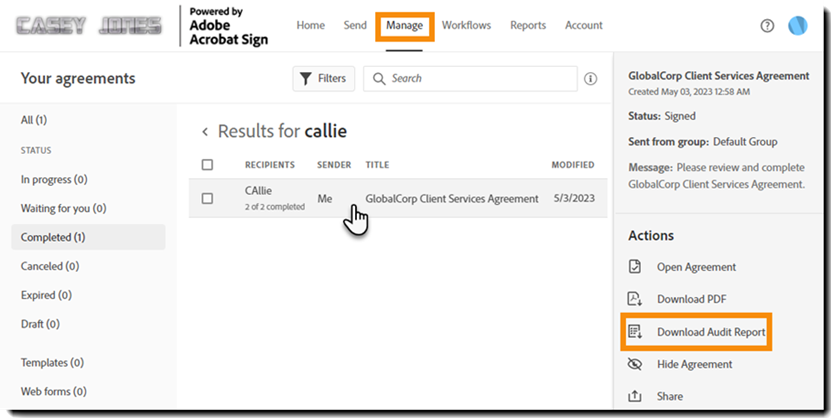Tick the select-all checkbox in header
The height and width of the screenshot is (418, 831).
tap(207, 165)
